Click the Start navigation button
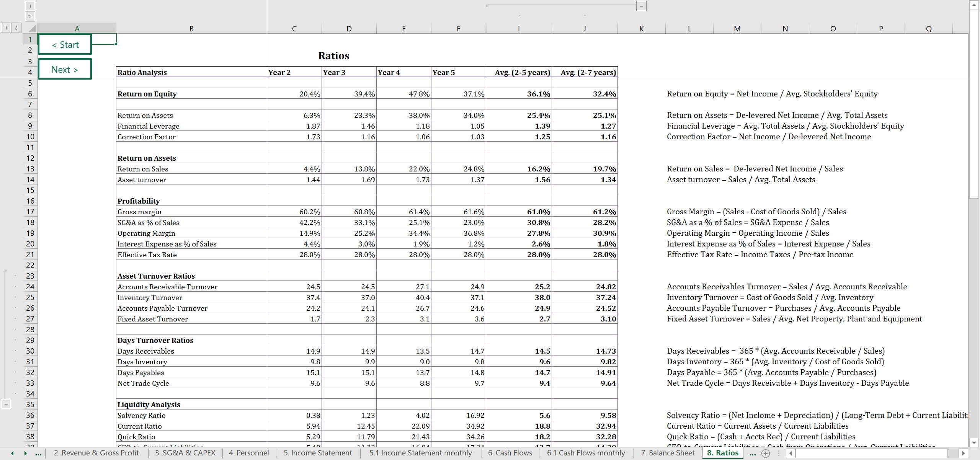The width and height of the screenshot is (980, 460). tap(65, 45)
